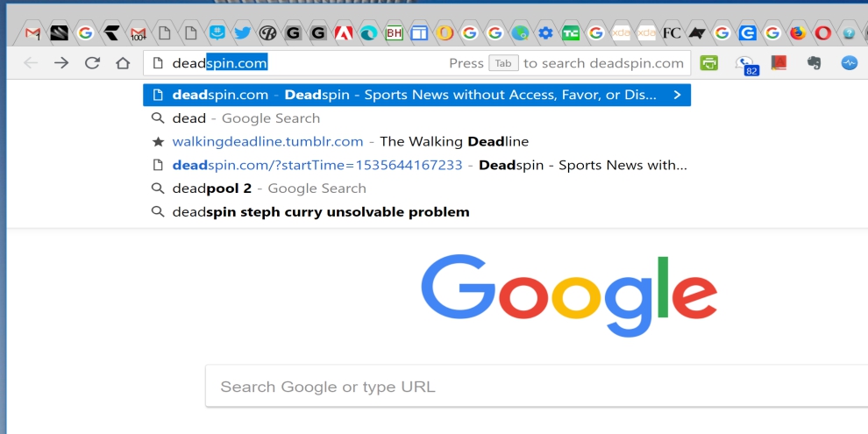Click the star icon beside walkingdeadline.tumblr.com

click(158, 141)
